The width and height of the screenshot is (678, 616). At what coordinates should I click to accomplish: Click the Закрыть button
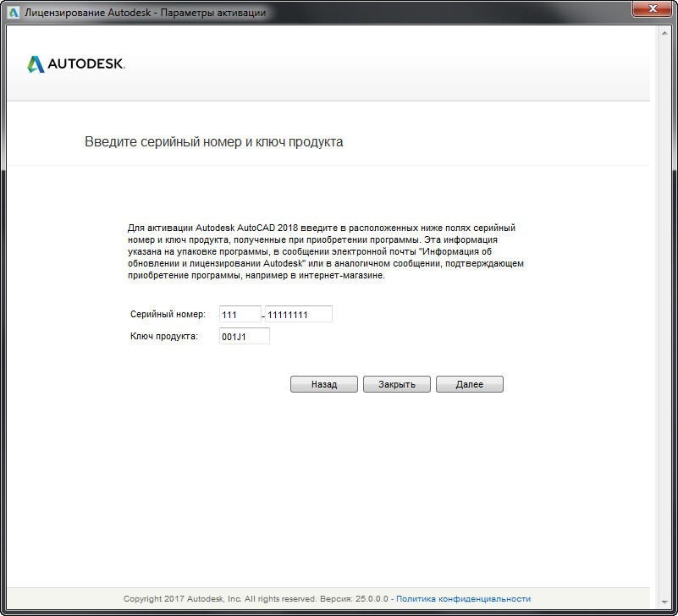(x=396, y=384)
